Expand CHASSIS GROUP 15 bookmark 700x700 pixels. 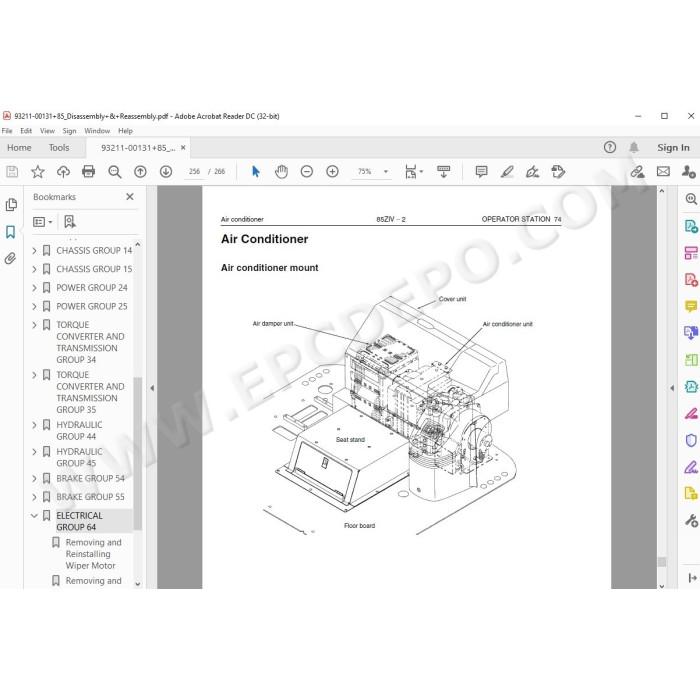tap(34, 269)
